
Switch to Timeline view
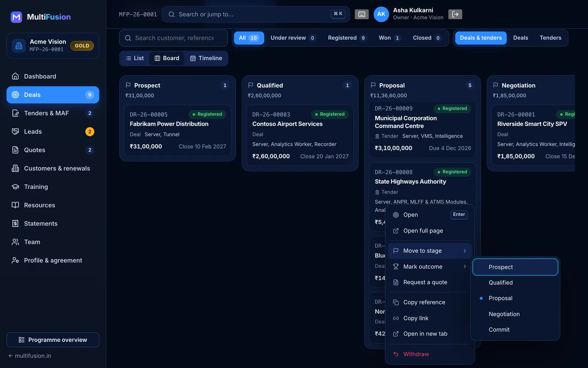point(206,58)
